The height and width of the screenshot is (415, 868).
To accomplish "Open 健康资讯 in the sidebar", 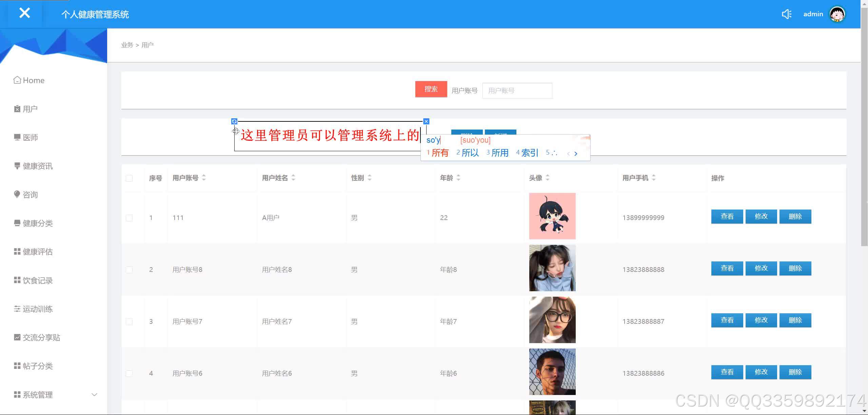I will [x=37, y=166].
